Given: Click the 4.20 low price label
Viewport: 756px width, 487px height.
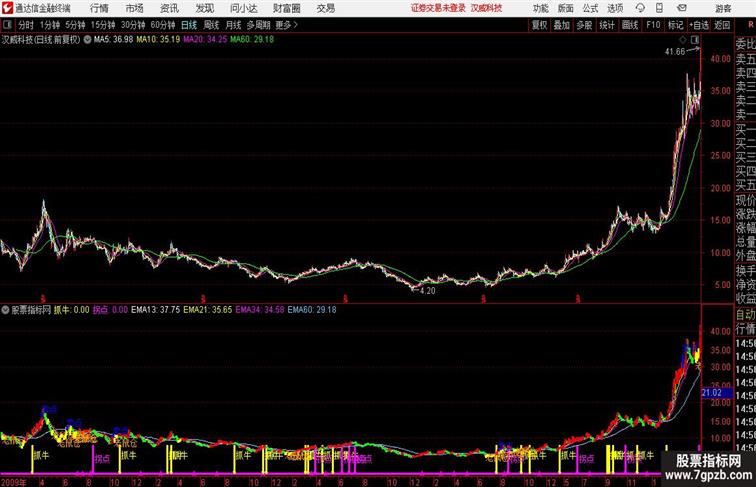Looking at the screenshot, I should [x=428, y=291].
